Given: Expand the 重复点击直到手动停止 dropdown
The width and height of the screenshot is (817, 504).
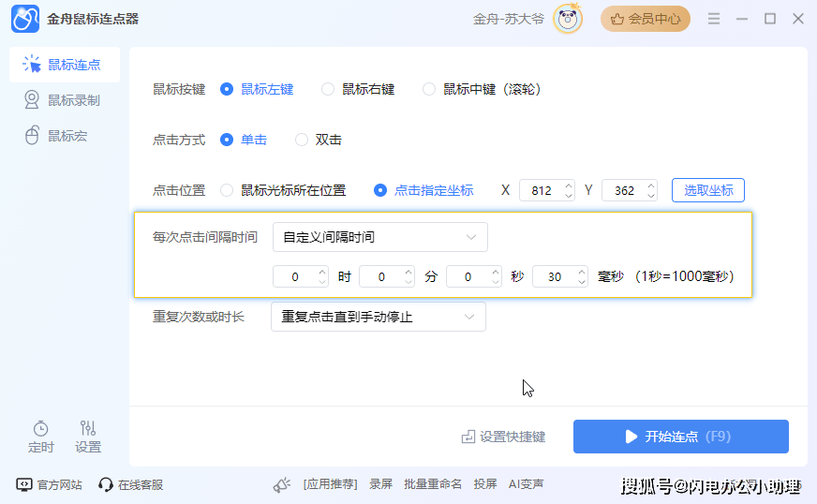Looking at the screenshot, I should click(x=379, y=317).
